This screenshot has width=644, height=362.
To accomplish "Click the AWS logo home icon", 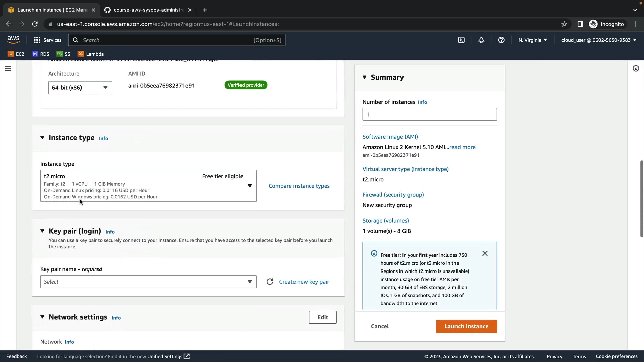I will [x=13, y=40].
